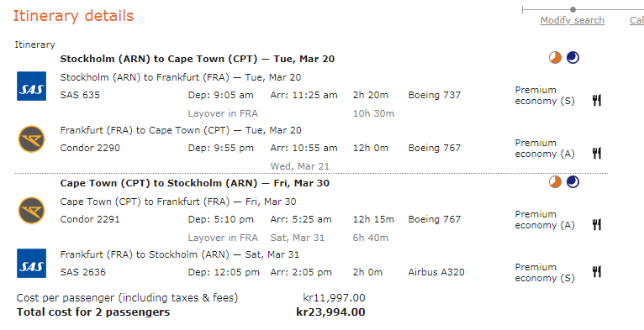The image size is (644, 330).
Task: Select the Cape Town to Stockholm trip heading
Action: pos(195,183)
